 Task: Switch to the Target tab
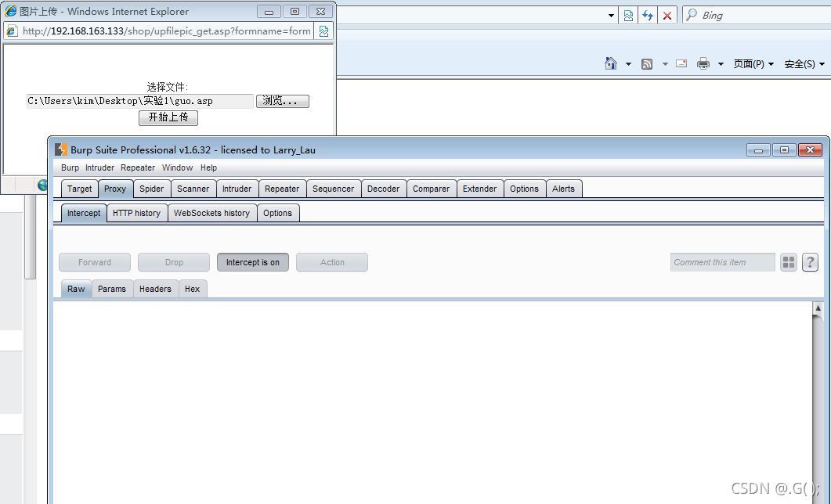pyautogui.click(x=79, y=189)
